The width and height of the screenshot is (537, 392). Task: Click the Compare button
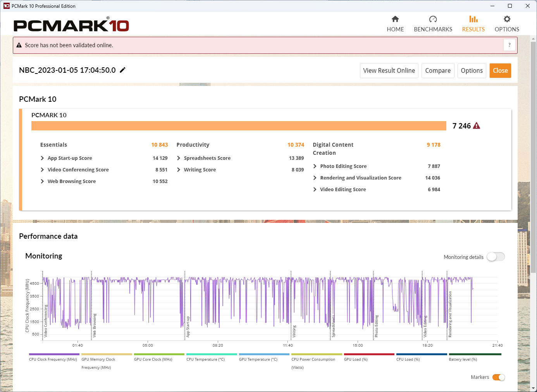click(x=438, y=70)
